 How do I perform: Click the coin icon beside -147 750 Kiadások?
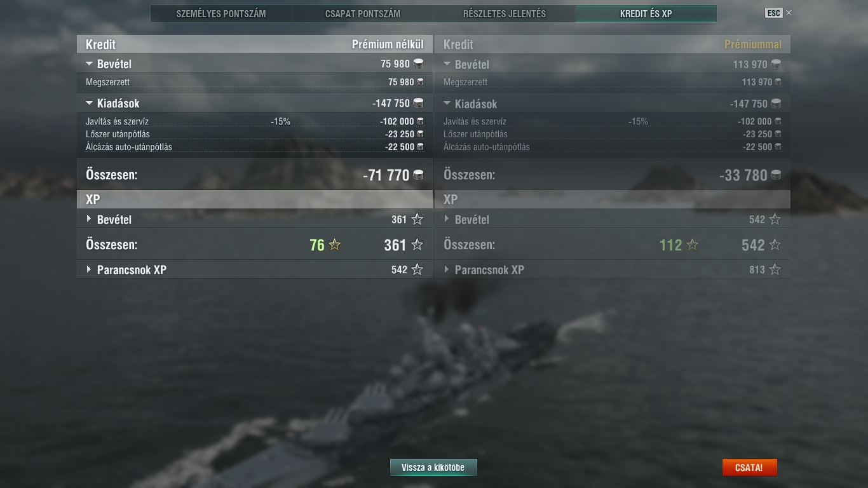coord(418,103)
